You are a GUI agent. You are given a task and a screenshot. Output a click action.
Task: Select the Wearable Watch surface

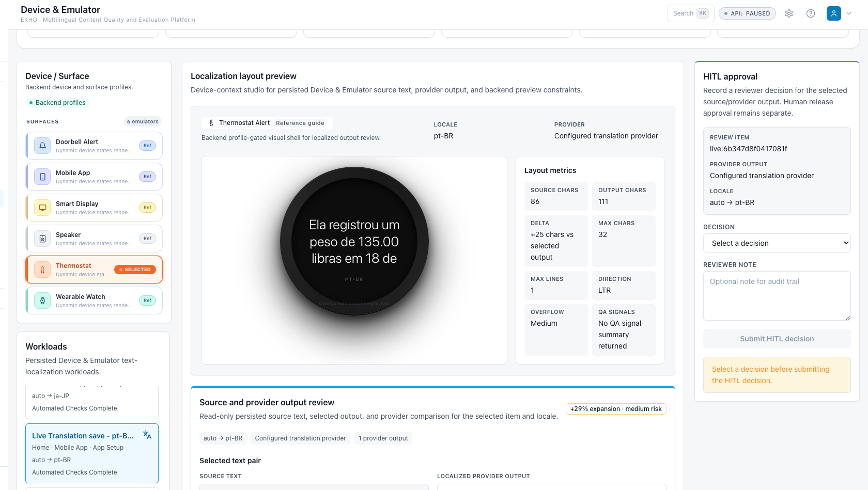click(x=94, y=301)
